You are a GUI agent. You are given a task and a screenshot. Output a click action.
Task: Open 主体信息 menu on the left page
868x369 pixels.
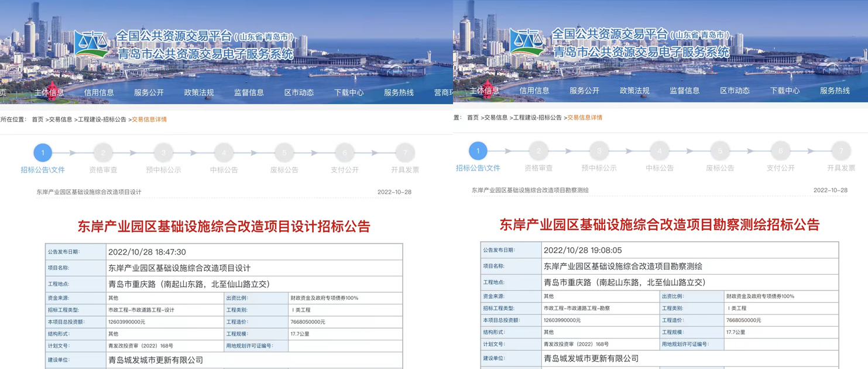49,93
